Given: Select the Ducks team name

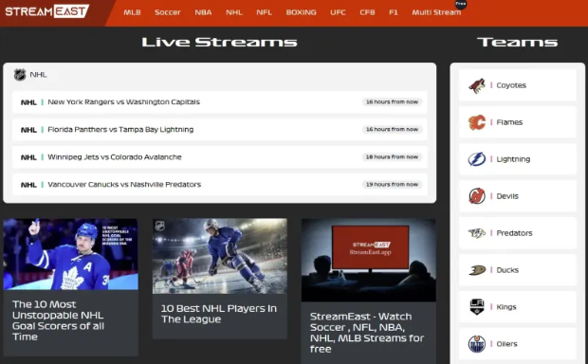Looking at the screenshot, I should point(507,270).
